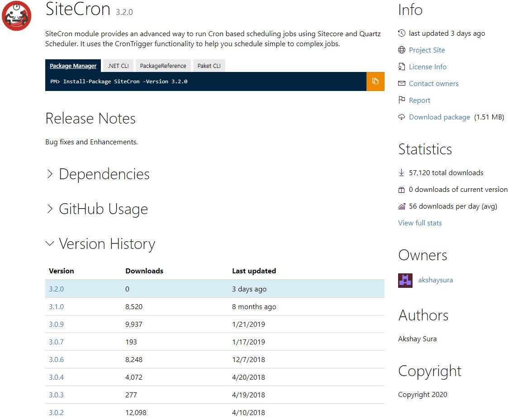508x420 pixels.
Task: Click akshaysura's owner avatar image
Action: tap(405, 280)
